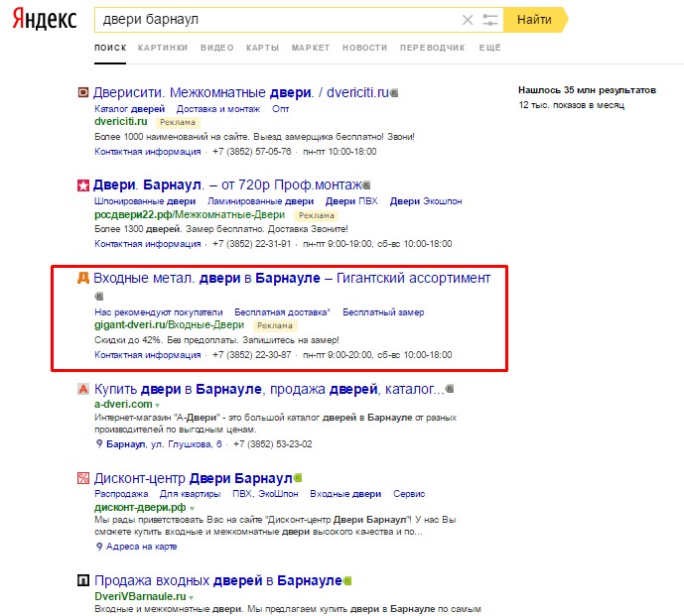Click росдвери22.рф/Межкомнатные-Двери URL
The width and height of the screenshot is (684, 616).
pos(190,215)
